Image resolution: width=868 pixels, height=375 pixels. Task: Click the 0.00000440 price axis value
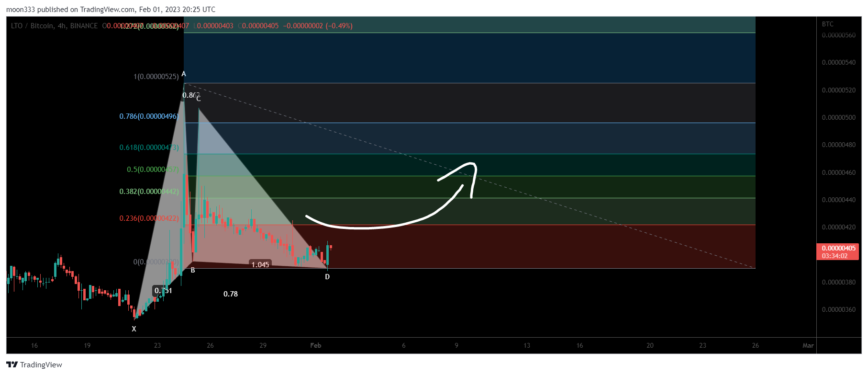(x=838, y=200)
